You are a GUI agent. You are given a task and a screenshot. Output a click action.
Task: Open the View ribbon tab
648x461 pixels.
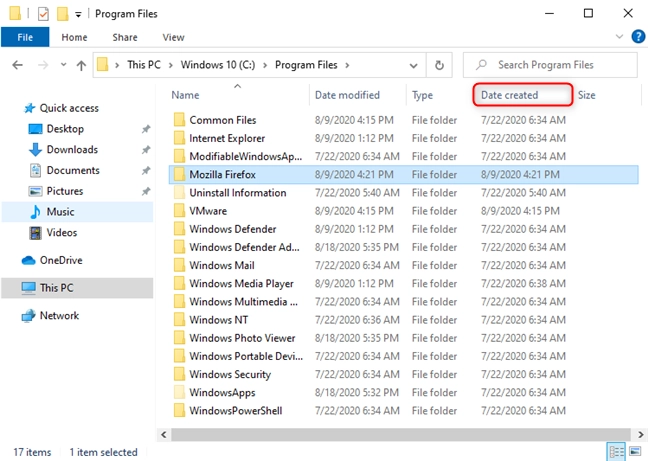(173, 37)
